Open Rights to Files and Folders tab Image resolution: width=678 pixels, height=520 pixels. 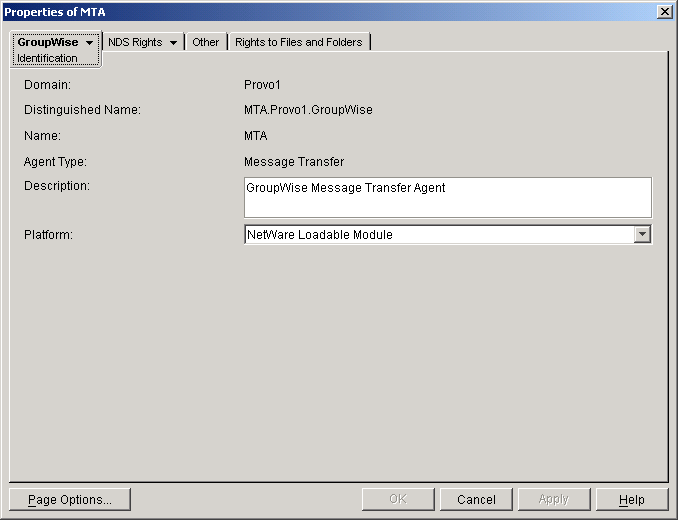point(299,42)
